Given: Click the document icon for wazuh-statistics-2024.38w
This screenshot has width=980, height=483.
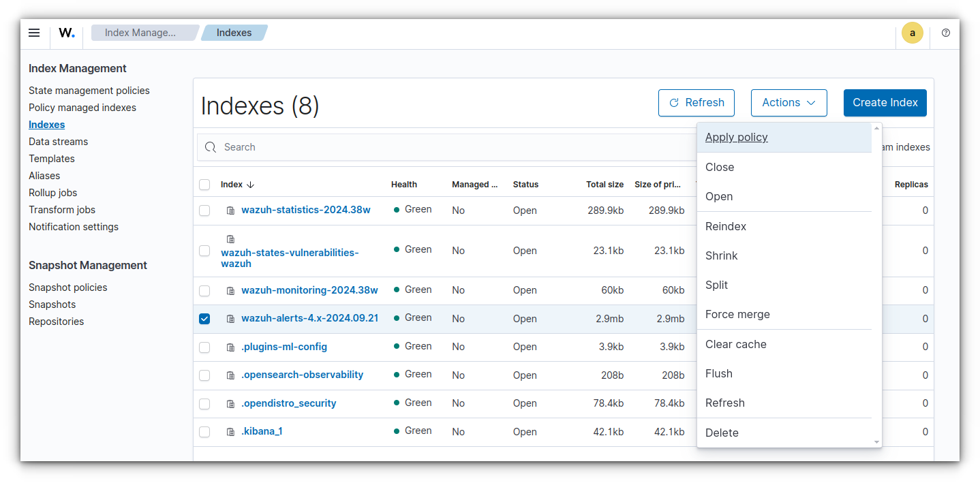Looking at the screenshot, I should click(x=230, y=211).
